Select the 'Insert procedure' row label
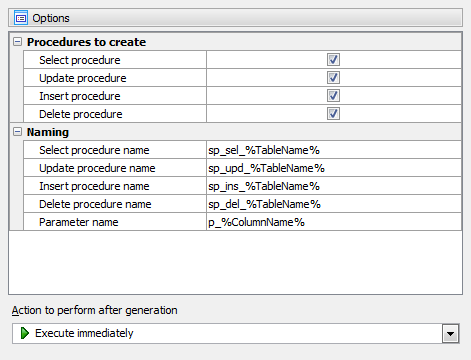 point(80,96)
